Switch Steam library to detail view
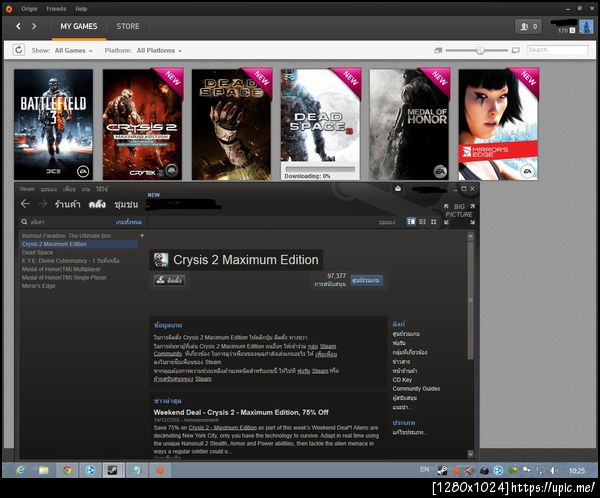The height and width of the screenshot is (498, 600). 411,222
